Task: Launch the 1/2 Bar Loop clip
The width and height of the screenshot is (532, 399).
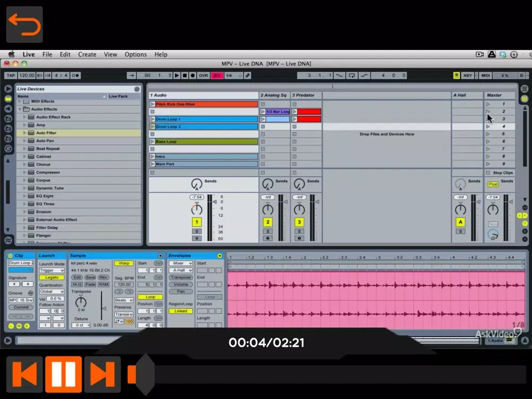Action: tap(263, 112)
